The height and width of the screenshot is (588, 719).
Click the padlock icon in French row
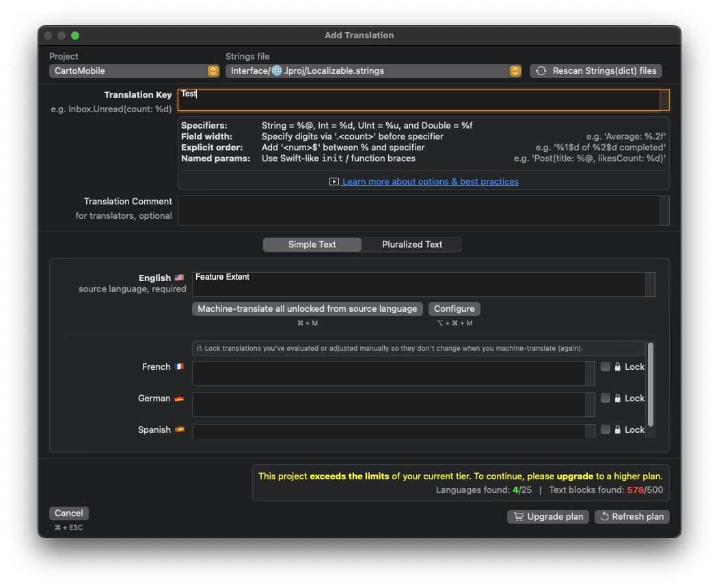pyautogui.click(x=618, y=366)
